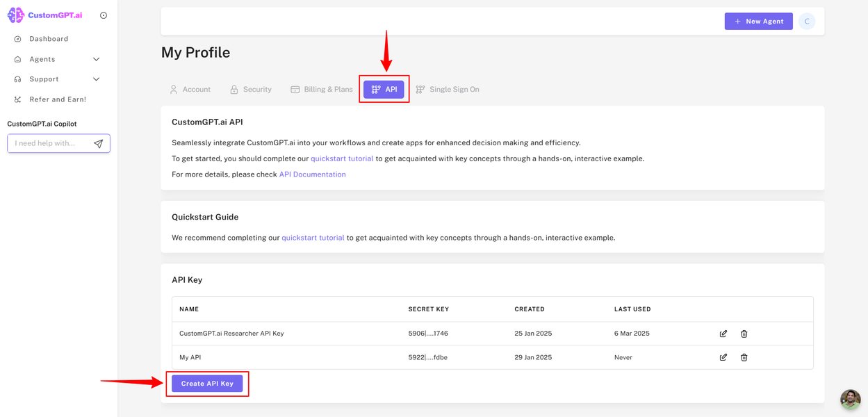Delete the My API key
The image size is (868, 417).
click(744, 357)
